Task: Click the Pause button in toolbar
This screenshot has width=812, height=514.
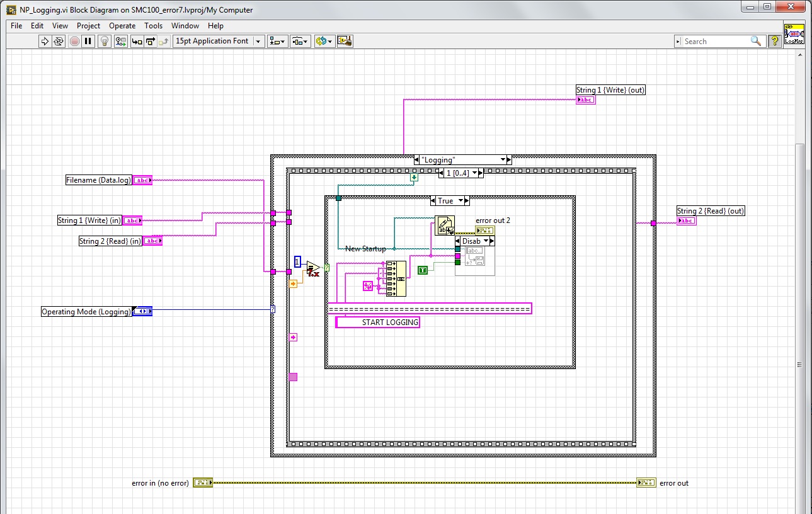Action: click(88, 41)
